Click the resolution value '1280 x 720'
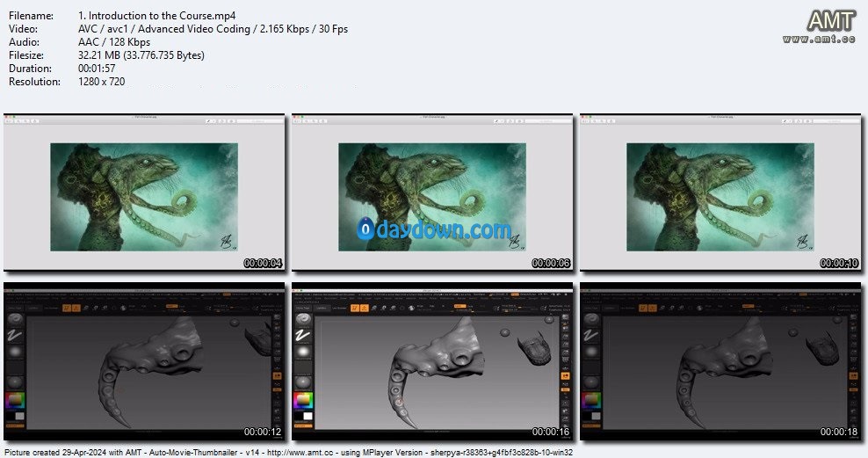The image size is (868, 458). [101, 82]
